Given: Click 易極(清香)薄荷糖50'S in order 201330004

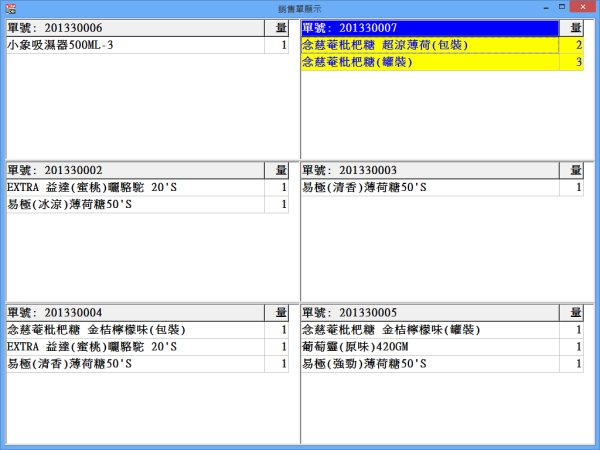Looking at the screenshot, I should (147, 364).
